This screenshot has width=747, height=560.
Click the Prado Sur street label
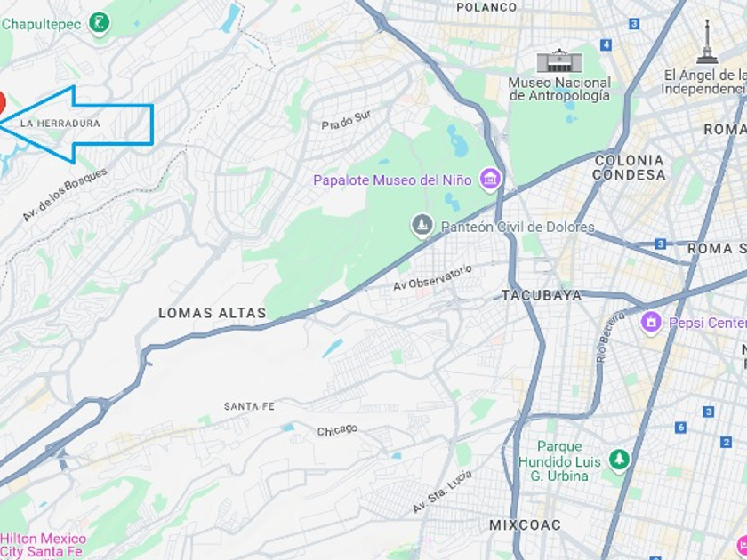coord(346,120)
